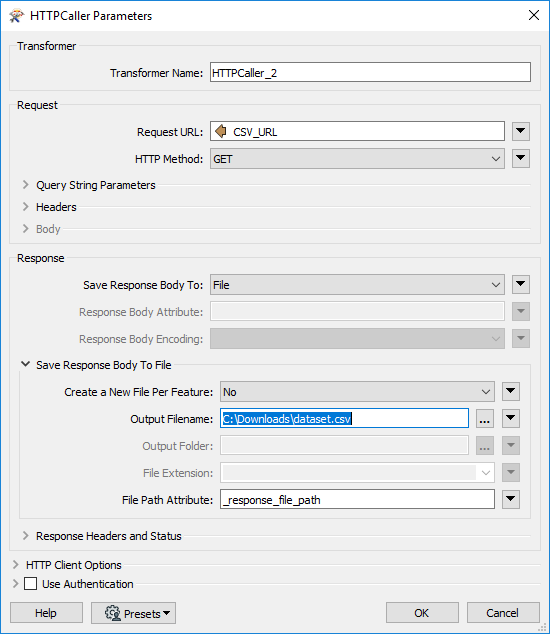Viewport: 550px width, 634px height.
Task: Click the Transformer Name input field
Action: tap(370, 72)
